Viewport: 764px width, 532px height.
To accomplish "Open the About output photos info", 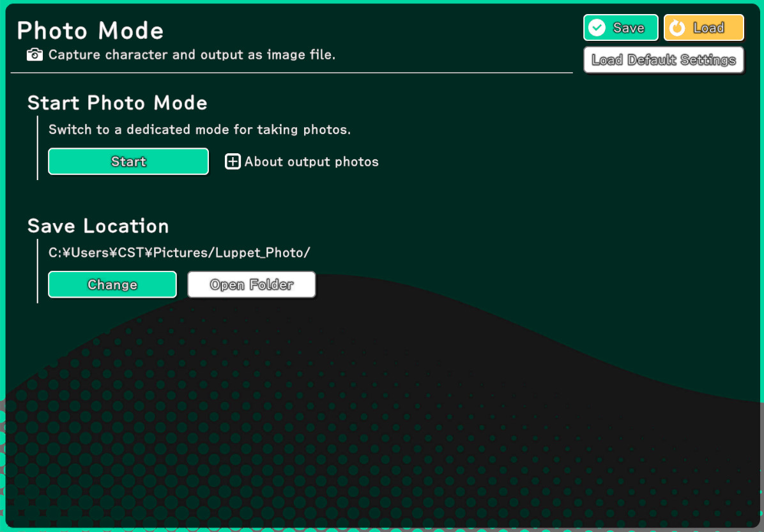I will (x=311, y=162).
